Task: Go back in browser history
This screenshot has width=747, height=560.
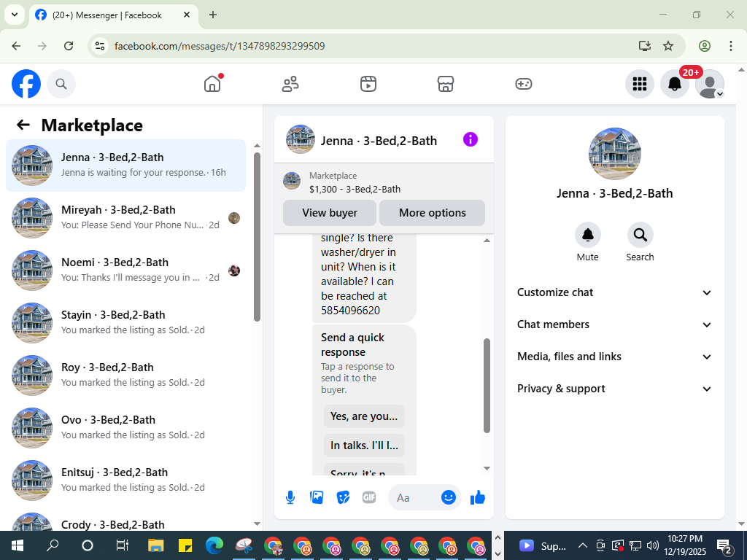Action: (16, 46)
